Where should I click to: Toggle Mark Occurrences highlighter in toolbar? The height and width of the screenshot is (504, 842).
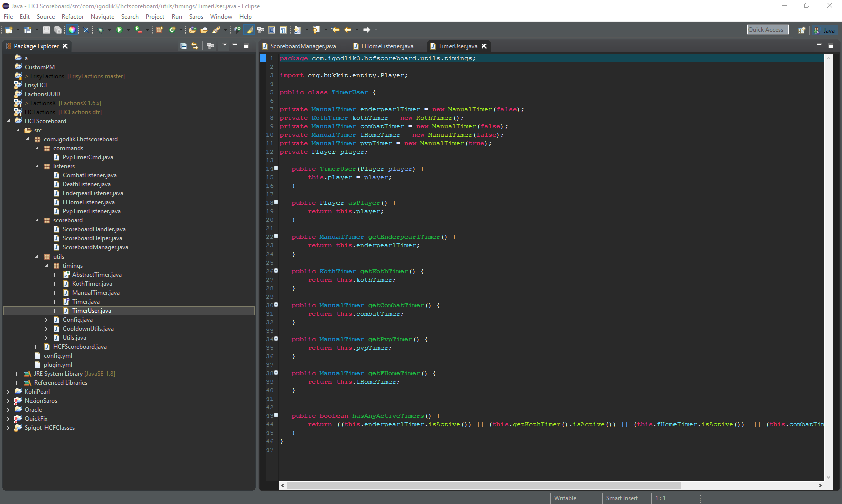249,30
